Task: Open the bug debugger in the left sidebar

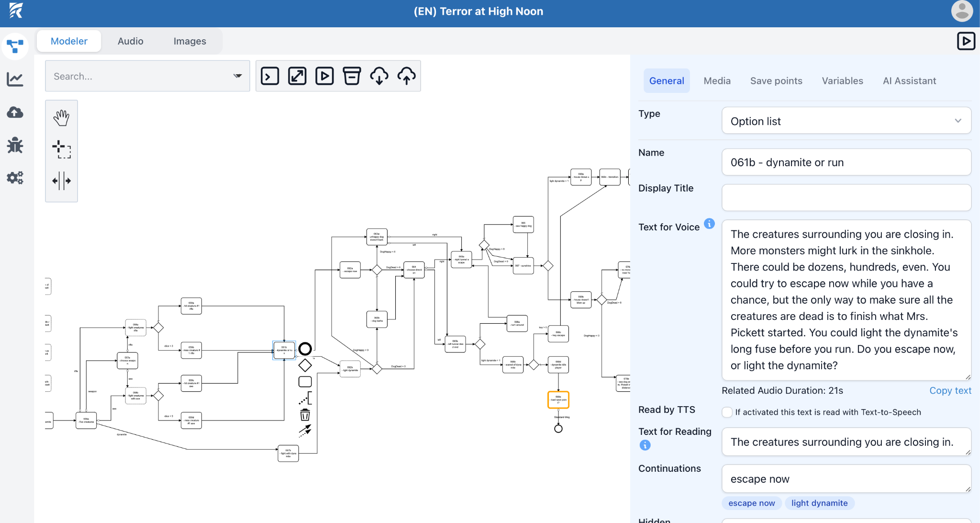Action: 15,145
